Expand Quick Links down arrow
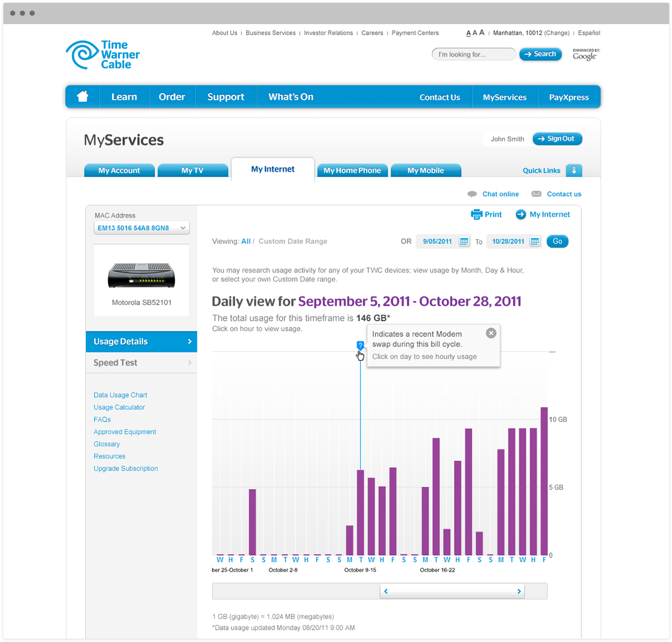672x642 pixels. pos(574,170)
